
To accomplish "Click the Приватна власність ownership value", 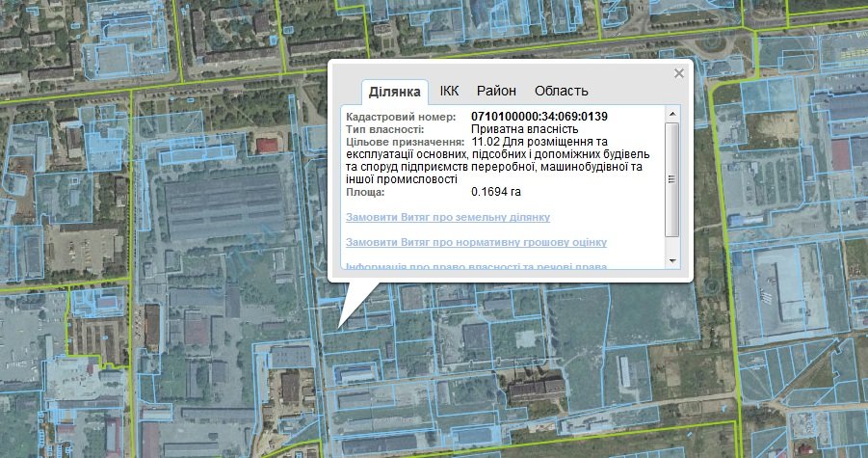I will 524,129.
